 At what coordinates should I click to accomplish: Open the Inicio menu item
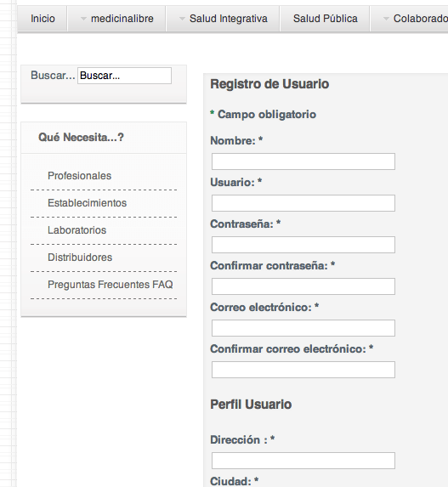coord(43,19)
